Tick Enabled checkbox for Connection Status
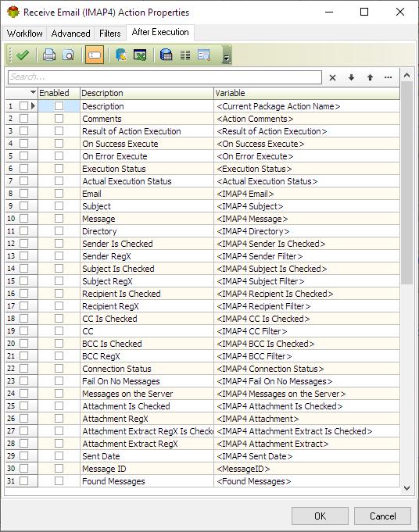The height and width of the screenshot is (532, 419). tap(59, 369)
